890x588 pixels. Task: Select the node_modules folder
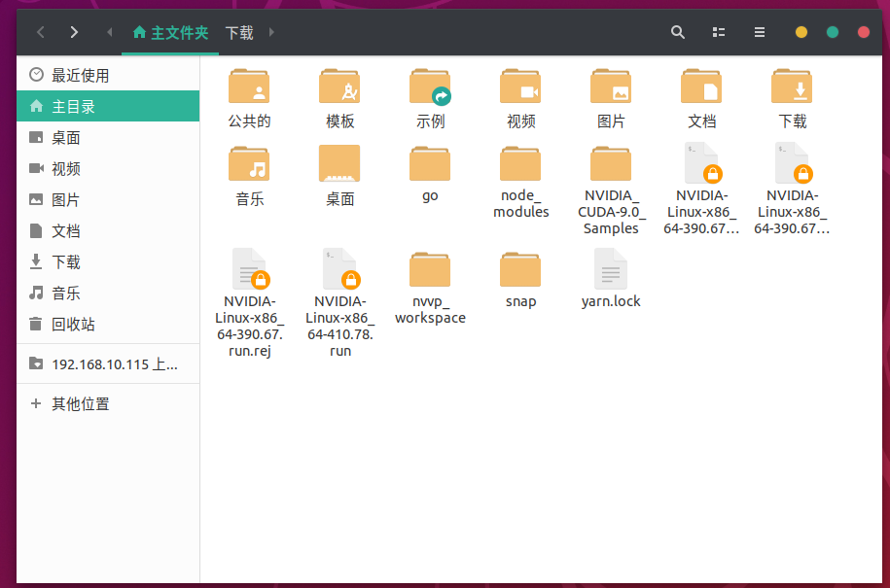point(520,164)
